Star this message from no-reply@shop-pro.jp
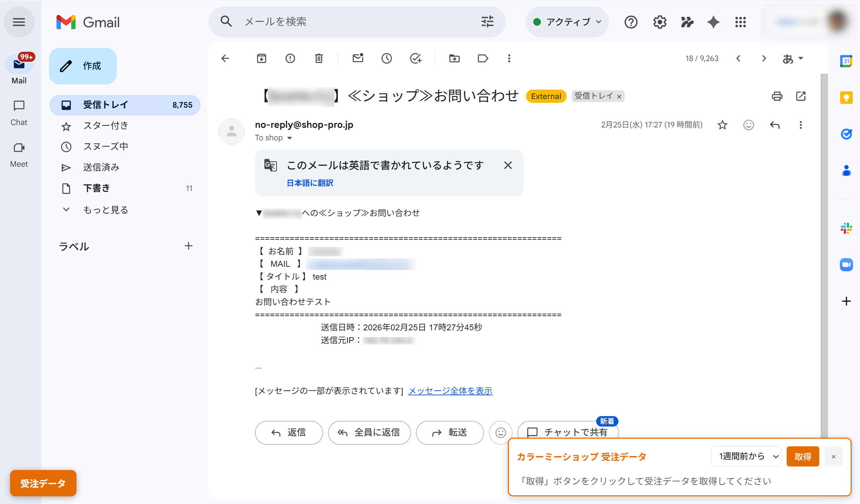 point(722,125)
